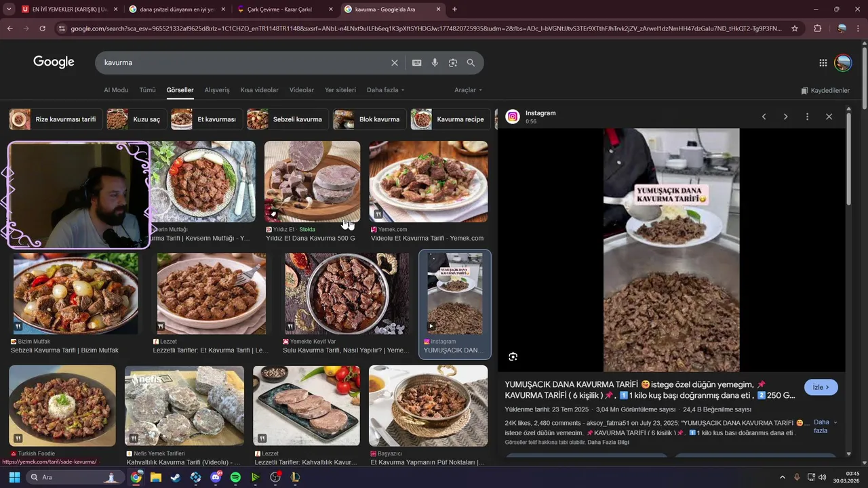
Task: Open the tab search dropdown arrow
Action: 9,9
